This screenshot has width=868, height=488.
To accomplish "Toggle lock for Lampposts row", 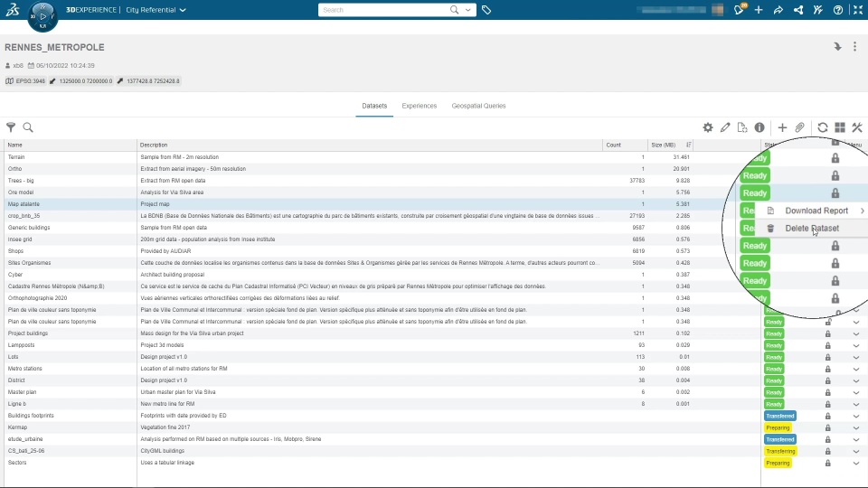I will (x=828, y=345).
